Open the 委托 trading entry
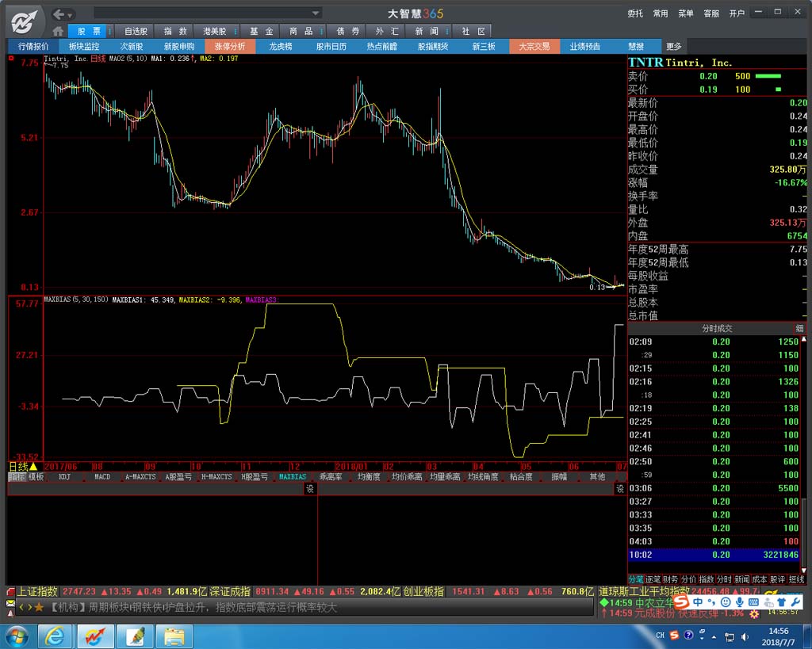812x649 pixels. pos(635,13)
